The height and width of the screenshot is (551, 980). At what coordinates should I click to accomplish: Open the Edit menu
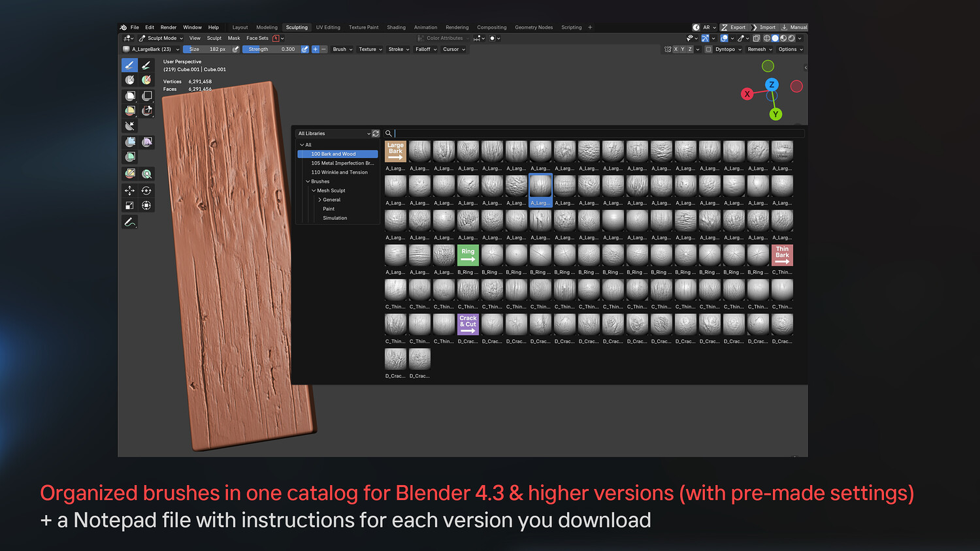pos(150,27)
